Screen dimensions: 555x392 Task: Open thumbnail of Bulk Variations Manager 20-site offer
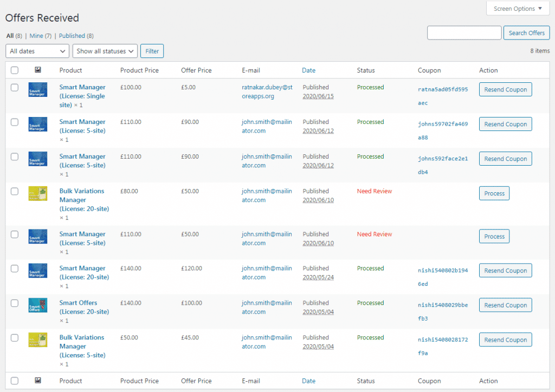38,194
